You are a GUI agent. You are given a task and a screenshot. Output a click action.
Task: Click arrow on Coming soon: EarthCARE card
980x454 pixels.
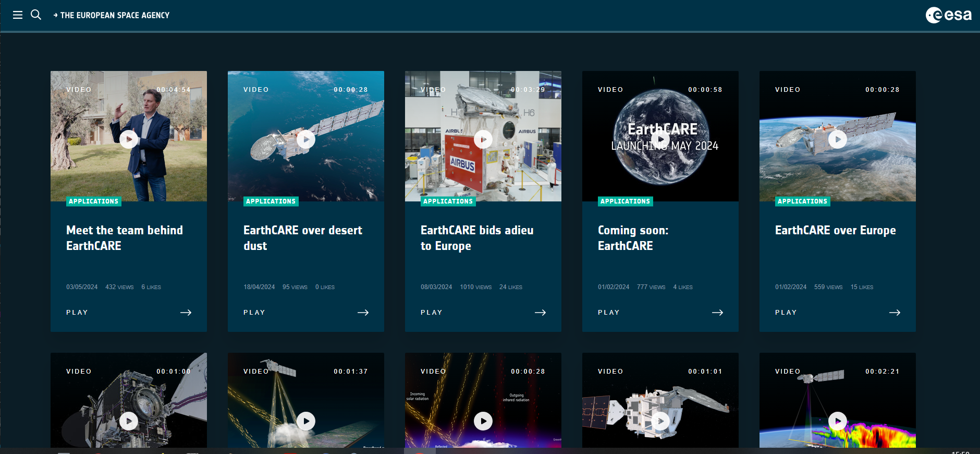[x=718, y=313]
